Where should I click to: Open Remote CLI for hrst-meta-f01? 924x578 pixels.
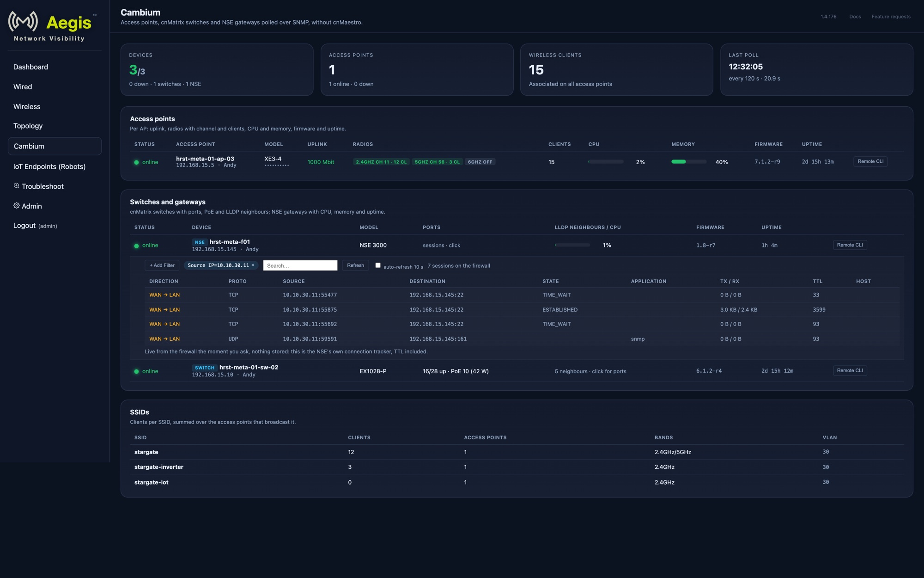[x=850, y=245]
